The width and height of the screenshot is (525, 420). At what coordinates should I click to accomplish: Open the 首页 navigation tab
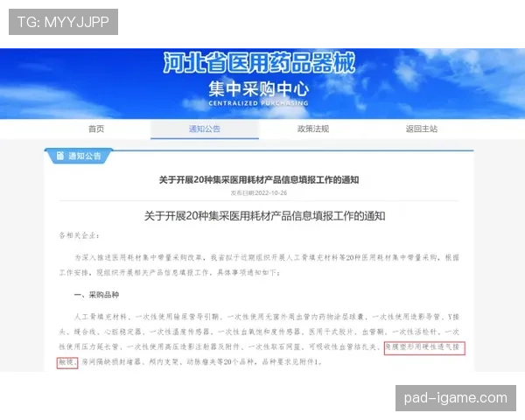[96, 129]
